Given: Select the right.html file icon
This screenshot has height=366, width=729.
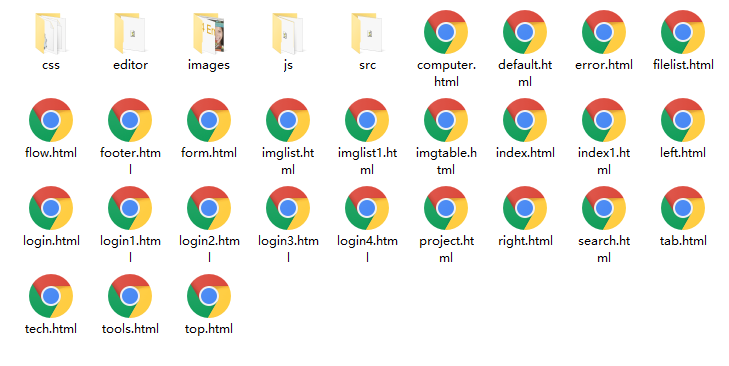Looking at the screenshot, I should (x=525, y=208).
